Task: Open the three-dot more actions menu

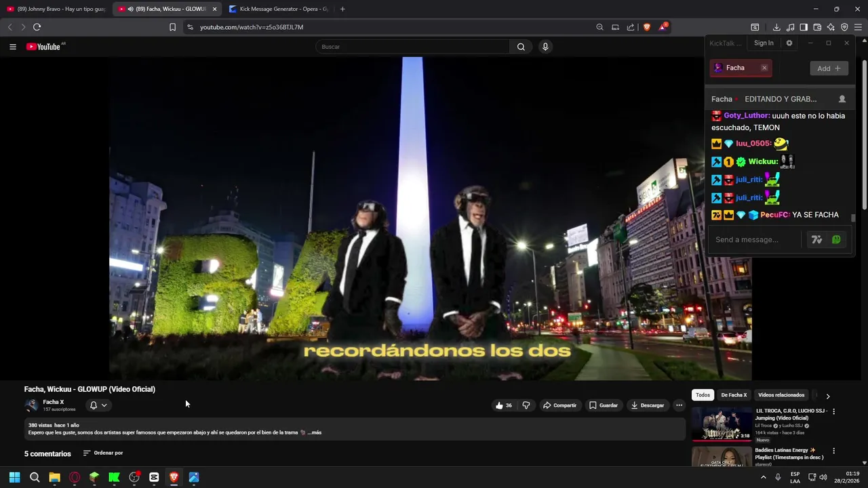Action: click(x=679, y=405)
